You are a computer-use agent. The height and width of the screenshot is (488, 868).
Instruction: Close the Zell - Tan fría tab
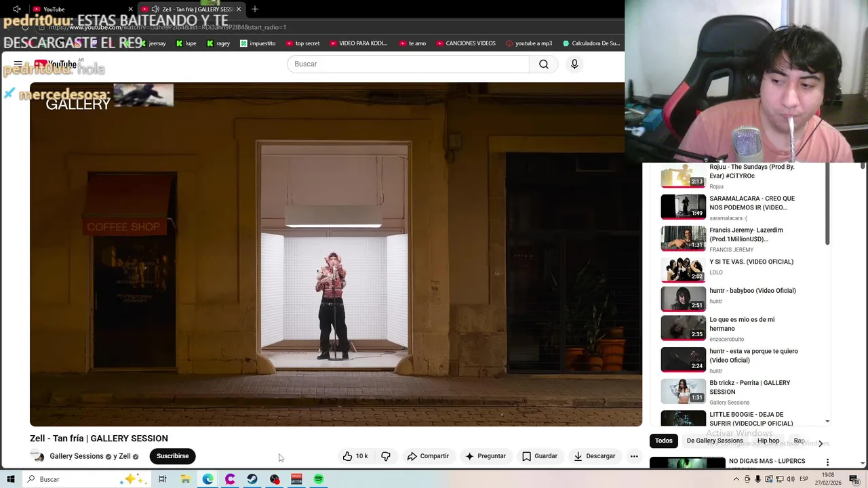click(239, 9)
